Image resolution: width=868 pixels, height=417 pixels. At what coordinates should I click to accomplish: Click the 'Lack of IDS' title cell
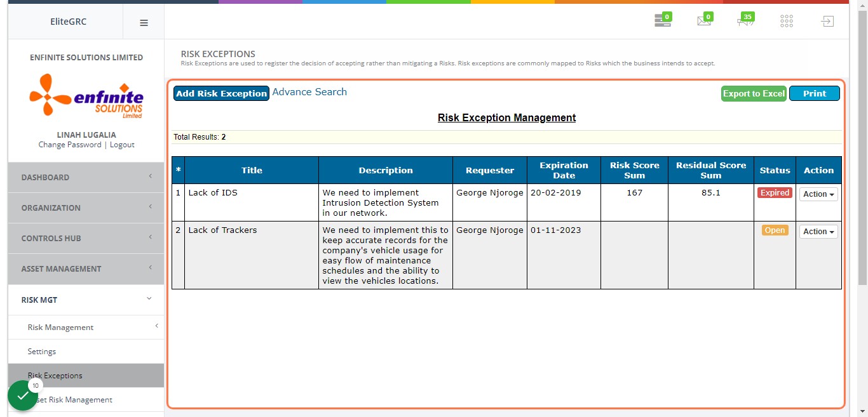click(x=252, y=202)
